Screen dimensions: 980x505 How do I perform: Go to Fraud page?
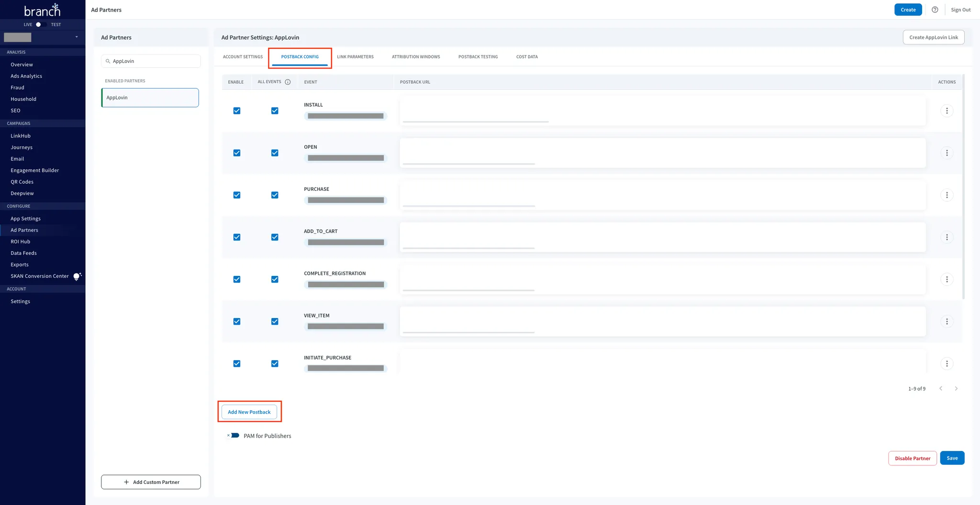click(x=17, y=88)
